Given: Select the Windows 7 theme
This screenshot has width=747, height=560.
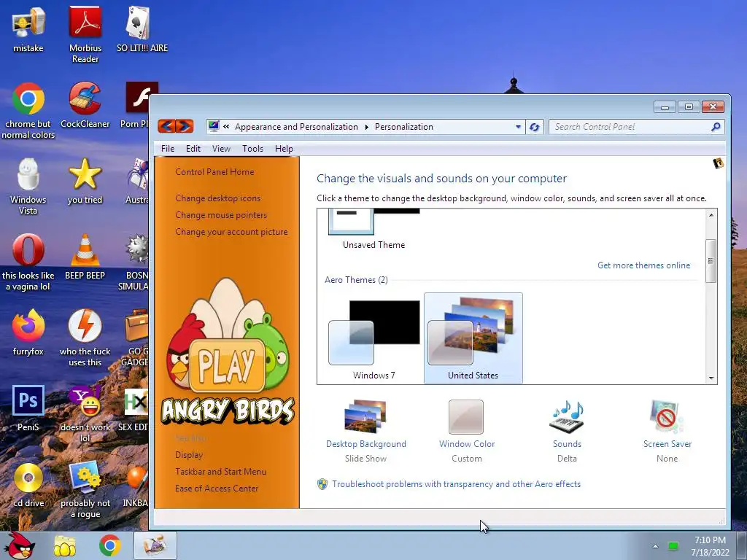Looking at the screenshot, I should [374, 338].
